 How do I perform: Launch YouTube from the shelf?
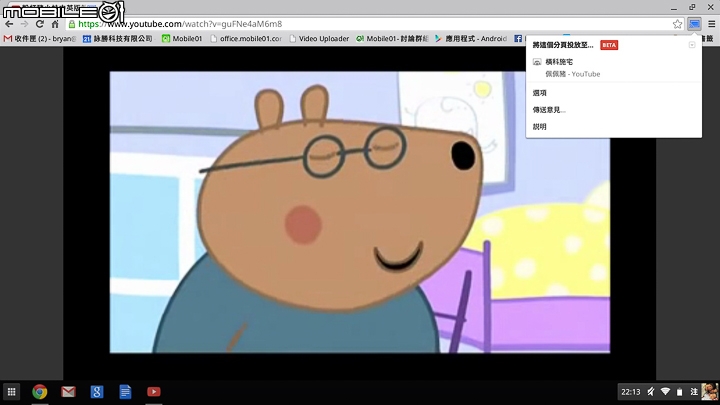point(154,392)
